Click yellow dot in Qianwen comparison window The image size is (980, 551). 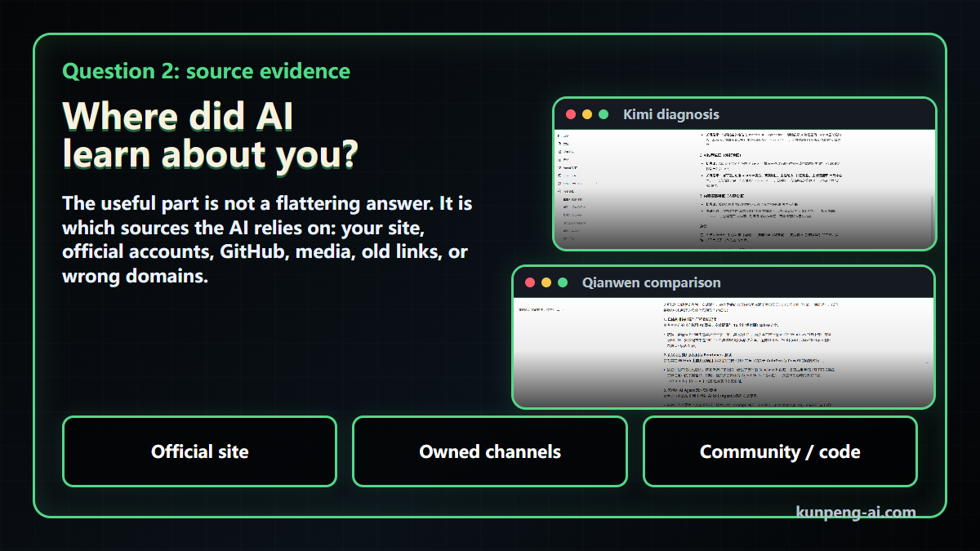coord(546,282)
